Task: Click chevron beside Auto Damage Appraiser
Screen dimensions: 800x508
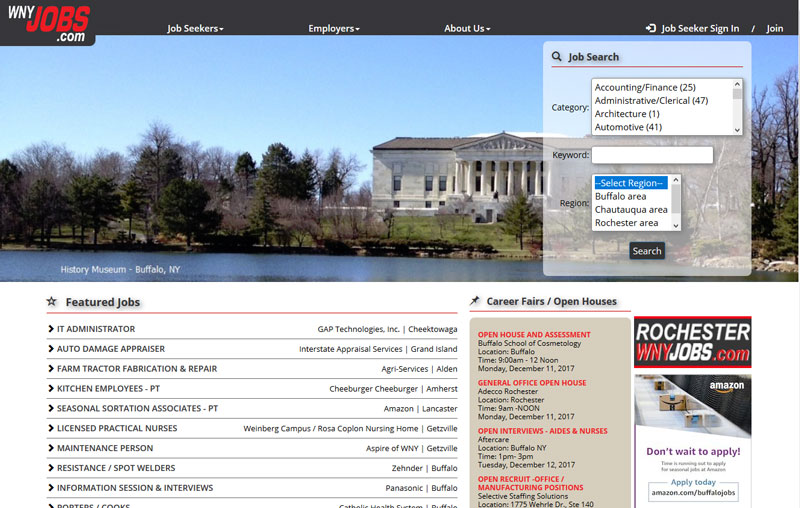Action: point(51,349)
